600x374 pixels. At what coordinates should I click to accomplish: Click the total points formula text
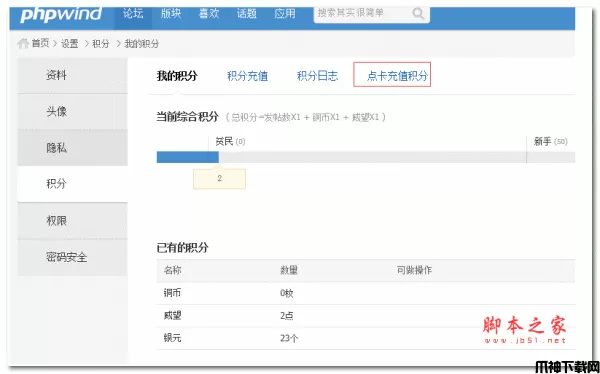[305, 117]
